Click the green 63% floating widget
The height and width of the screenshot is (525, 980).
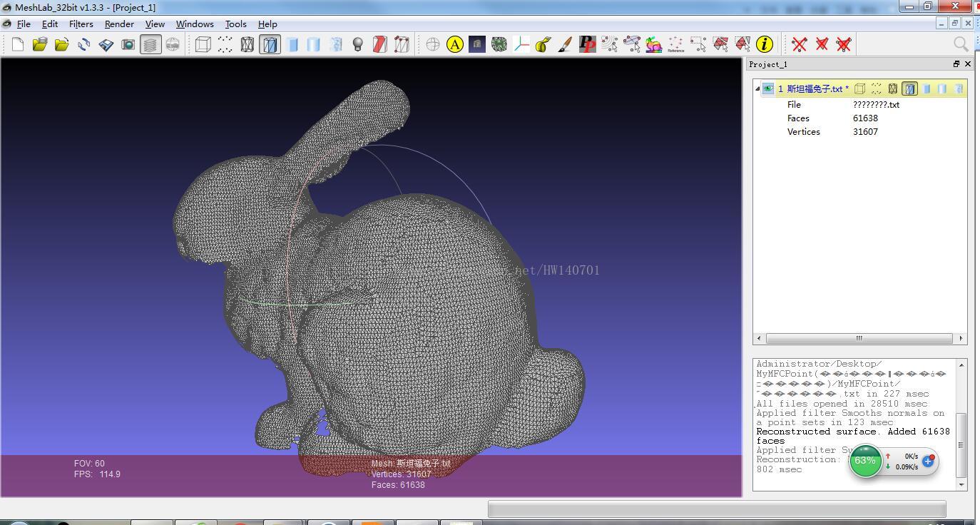tap(865, 461)
